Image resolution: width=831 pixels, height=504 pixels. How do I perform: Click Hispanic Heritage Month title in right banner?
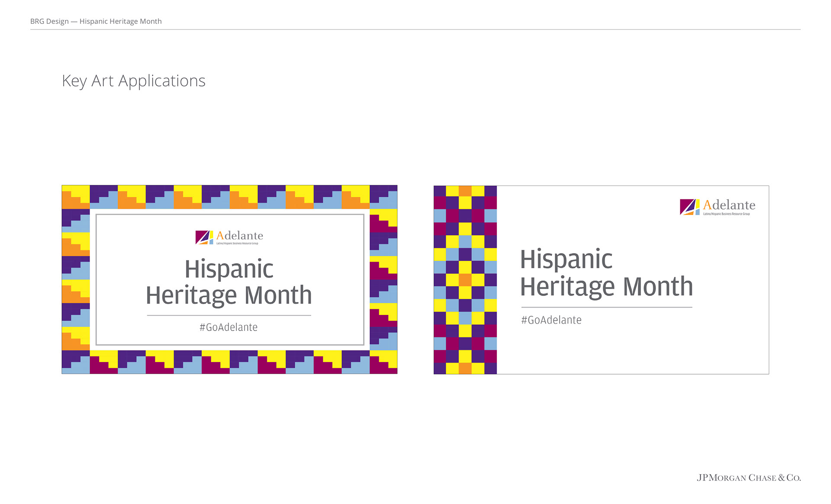click(606, 273)
